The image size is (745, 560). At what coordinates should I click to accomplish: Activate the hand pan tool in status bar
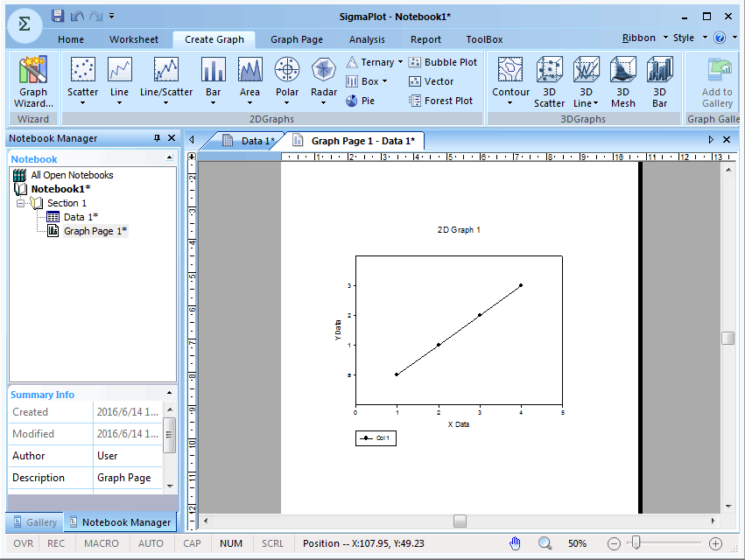516,543
